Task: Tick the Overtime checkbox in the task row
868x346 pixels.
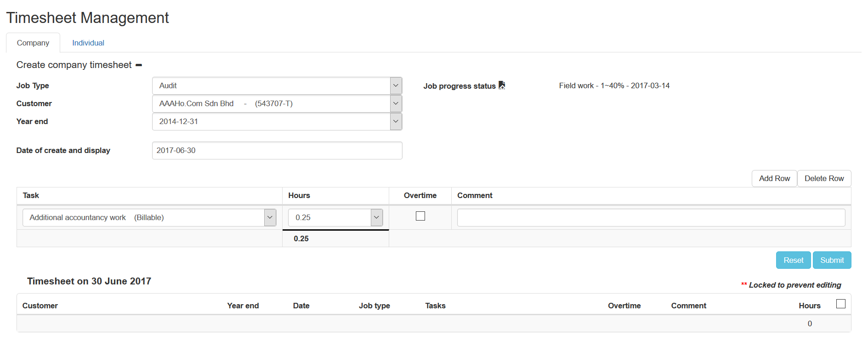Action: point(420,216)
